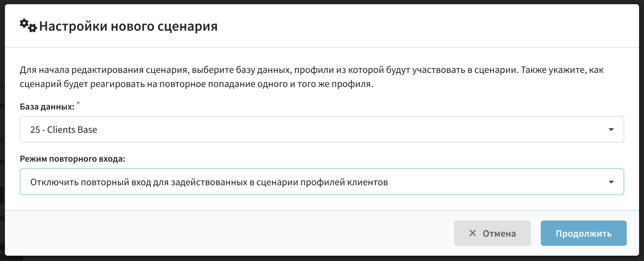
Task: Click the dark backdrop strip above the dialog
Action: point(322,2)
